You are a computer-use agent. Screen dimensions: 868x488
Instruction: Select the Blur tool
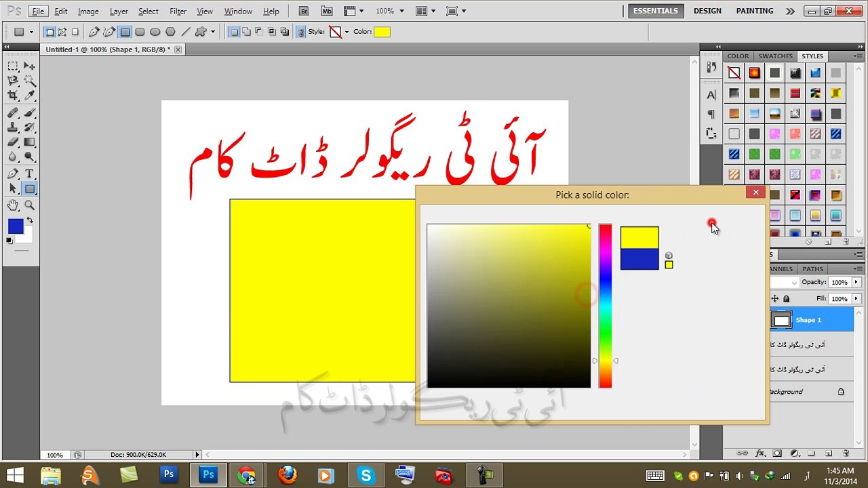(x=13, y=157)
